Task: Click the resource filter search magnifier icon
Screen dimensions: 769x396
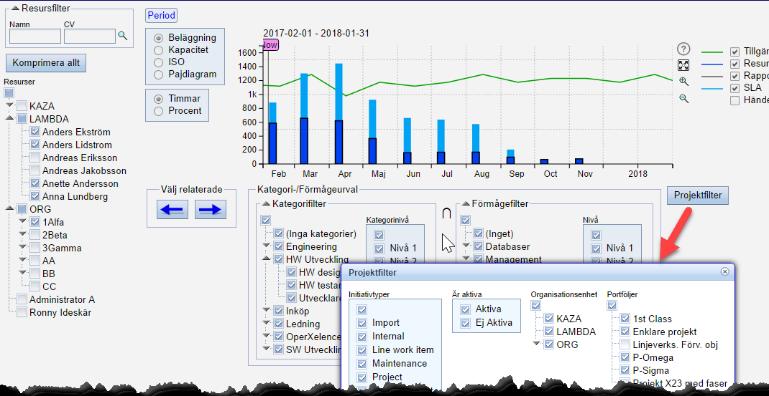Action: pos(122,35)
